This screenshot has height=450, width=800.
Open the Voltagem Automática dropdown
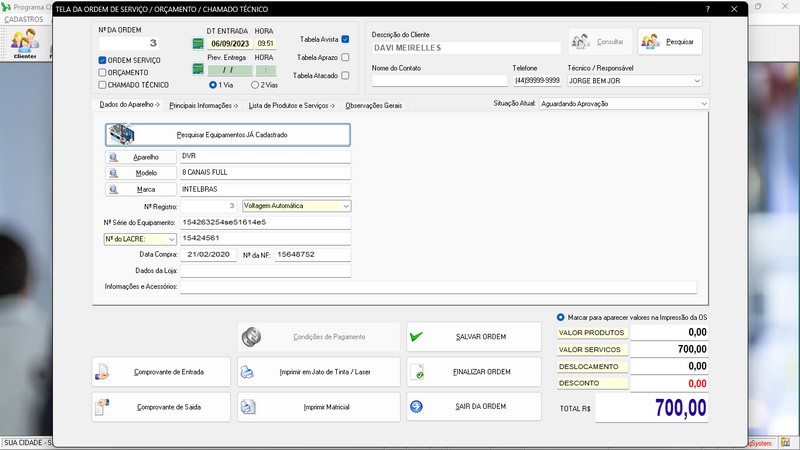[x=345, y=206]
